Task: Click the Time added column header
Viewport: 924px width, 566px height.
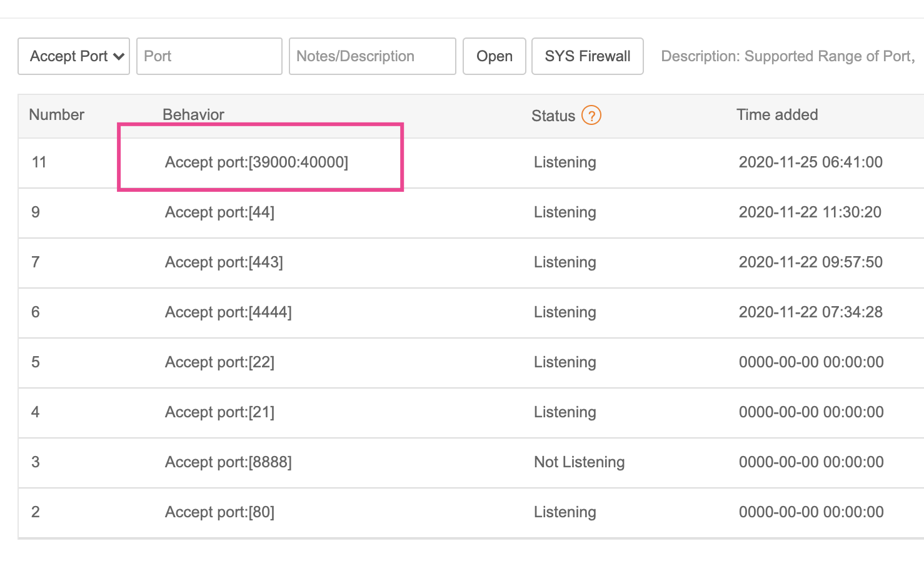Action: tap(777, 115)
